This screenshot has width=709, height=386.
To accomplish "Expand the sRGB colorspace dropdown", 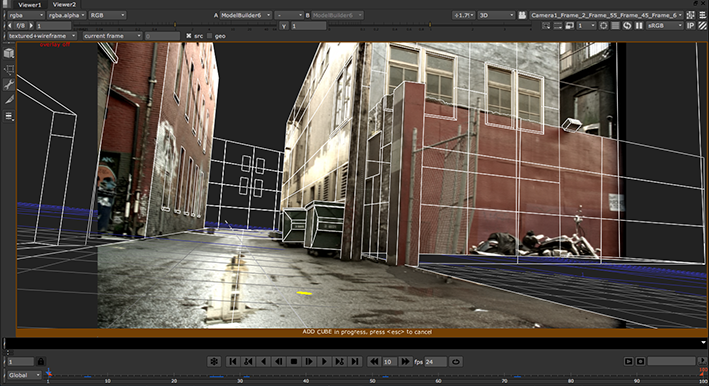I will pyautogui.click(x=665, y=26).
